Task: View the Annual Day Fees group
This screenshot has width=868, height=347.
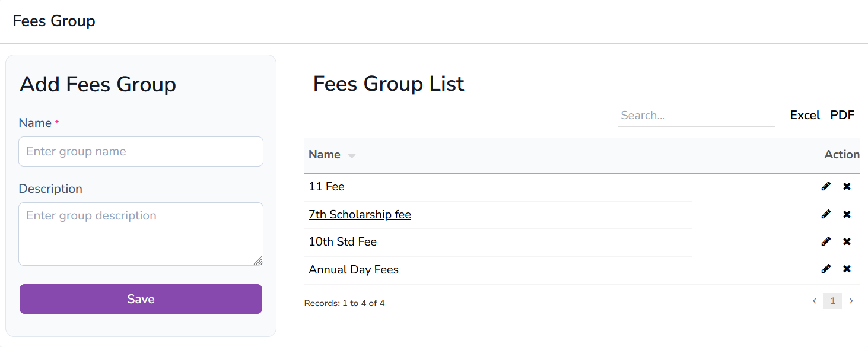Action: coord(353,269)
